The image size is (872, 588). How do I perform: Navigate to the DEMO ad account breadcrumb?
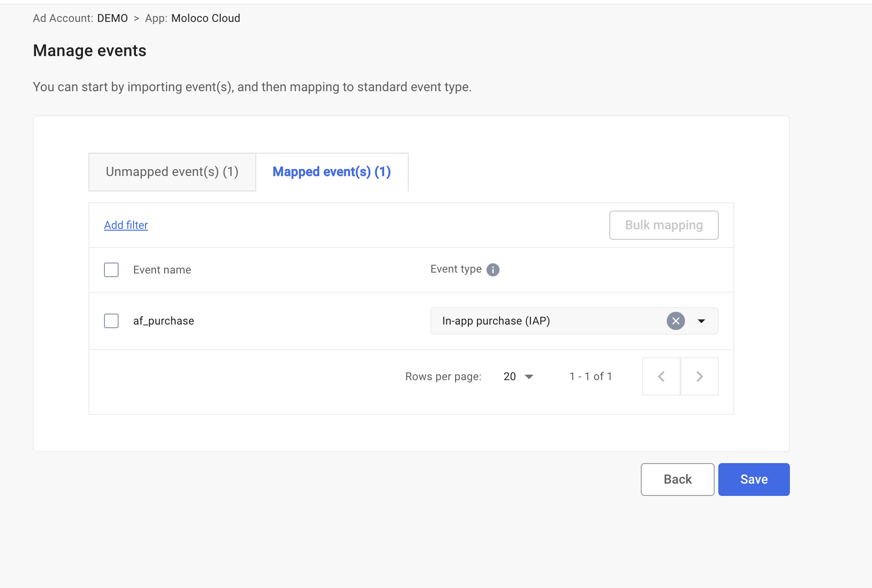(x=112, y=18)
